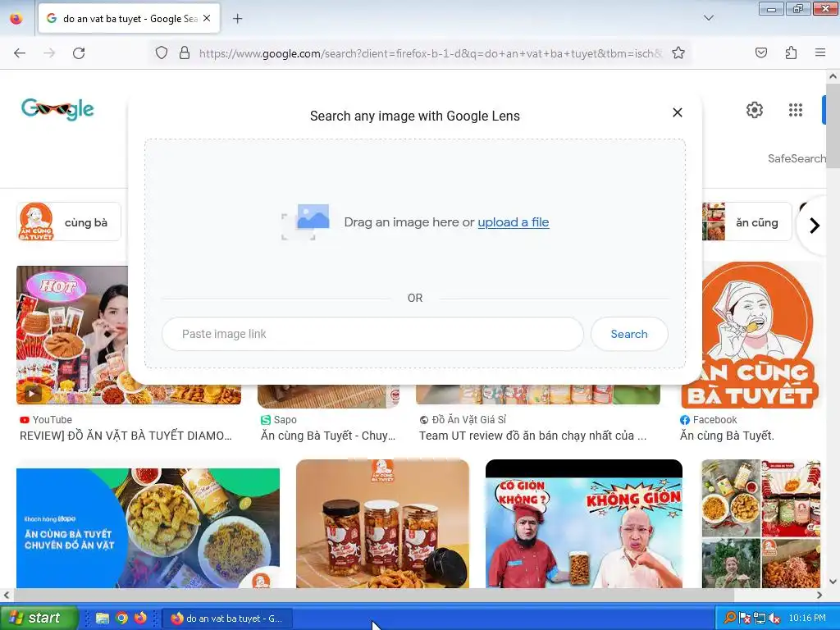Screen dimensions: 840x630
Task: Click the Google logo with sunglasses
Action: tap(58, 109)
